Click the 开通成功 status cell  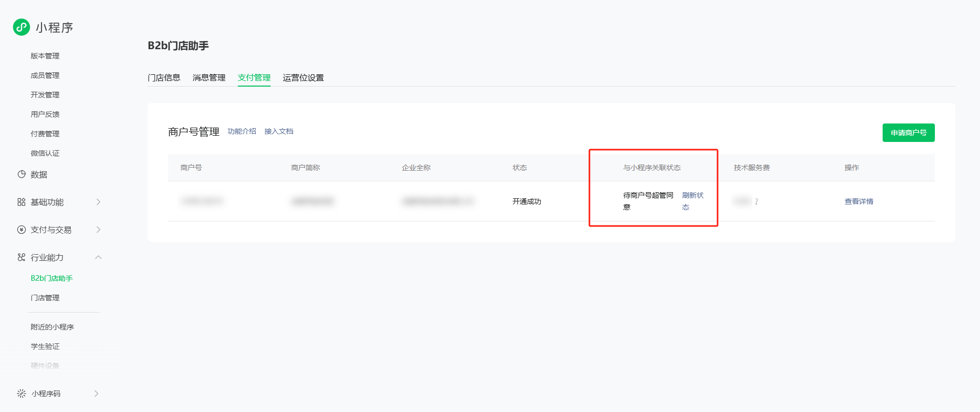coord(527,201)
